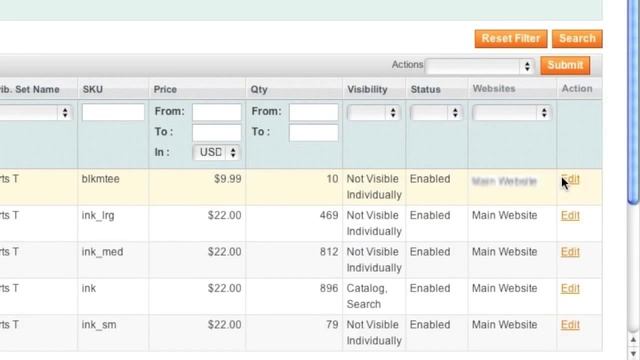Edit the product with SKU ink
This screenshot has width=640, height=360.
[x=570, y=289]
